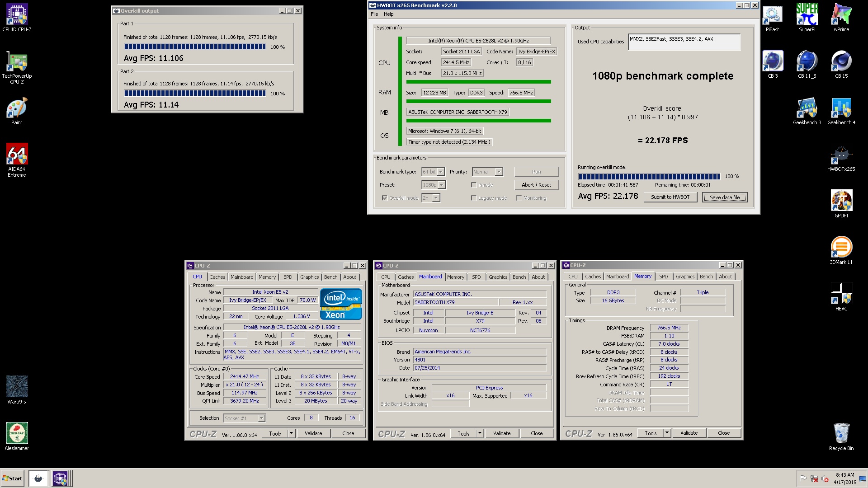Click the Start button on the taskbar
This screenshot has height=488, width=868.
13,479
